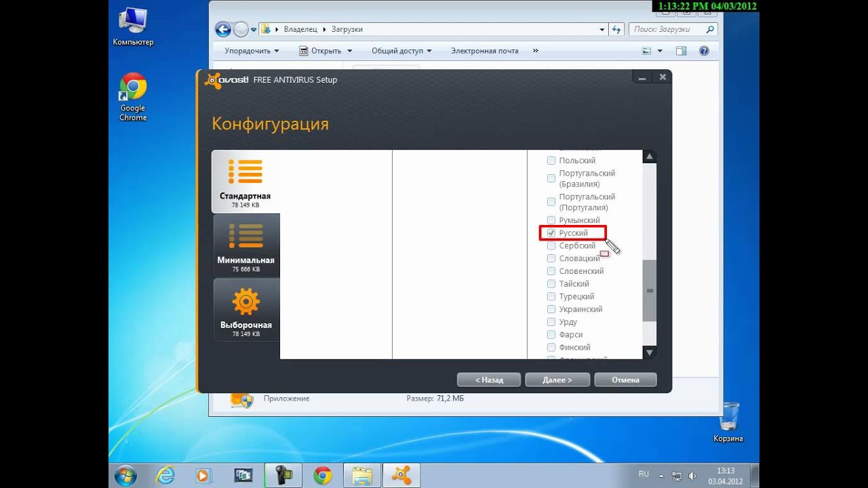Click the Владелец breadcrumb in the address bar
The image size is (868, 488).
pyautogui.click(x=302, y=30)
